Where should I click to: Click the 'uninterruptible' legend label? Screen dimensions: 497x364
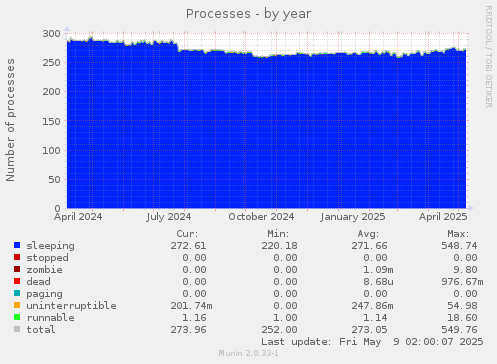[71, 306]
